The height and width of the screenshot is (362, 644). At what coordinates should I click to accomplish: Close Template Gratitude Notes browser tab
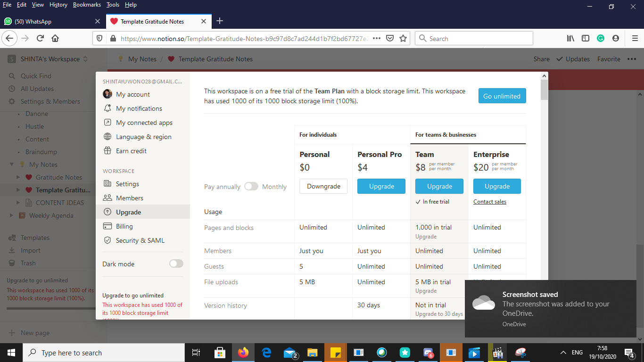pyautogui.click(x=204, y=21)
